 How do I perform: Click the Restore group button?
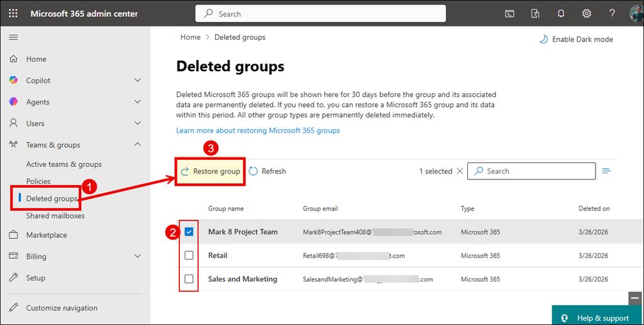[x=210, y=171]
